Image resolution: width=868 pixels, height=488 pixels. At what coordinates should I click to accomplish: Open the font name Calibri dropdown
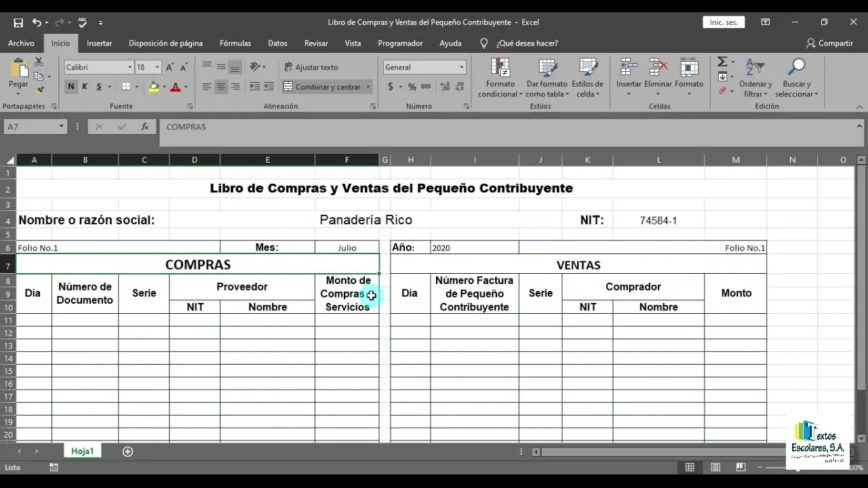point(130,67)
